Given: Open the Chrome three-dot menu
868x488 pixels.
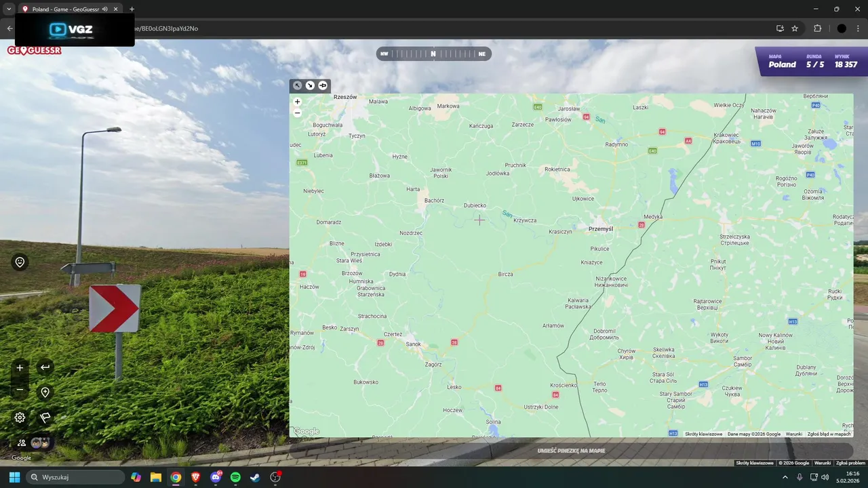Looking at the screenshot, I should [859, 28].
